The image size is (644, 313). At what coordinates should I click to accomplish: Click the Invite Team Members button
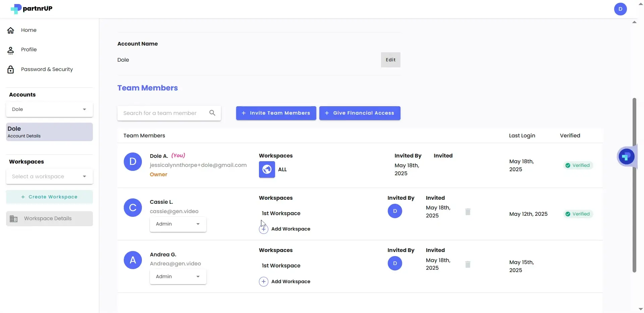coord(276,113)
